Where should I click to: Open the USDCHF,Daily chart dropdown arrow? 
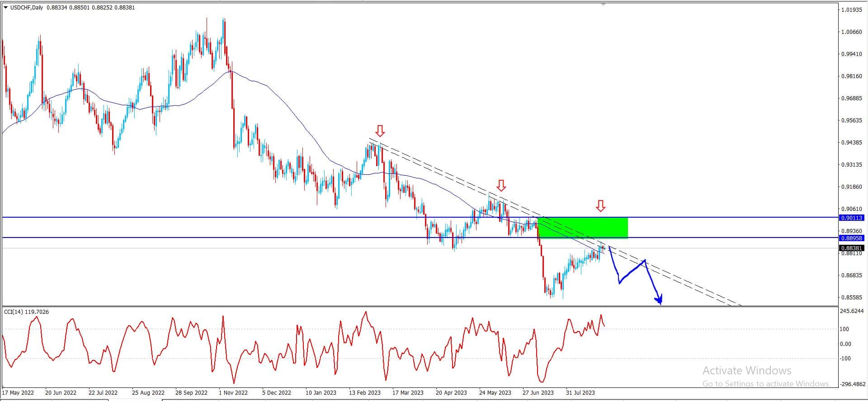coord(5,8)
